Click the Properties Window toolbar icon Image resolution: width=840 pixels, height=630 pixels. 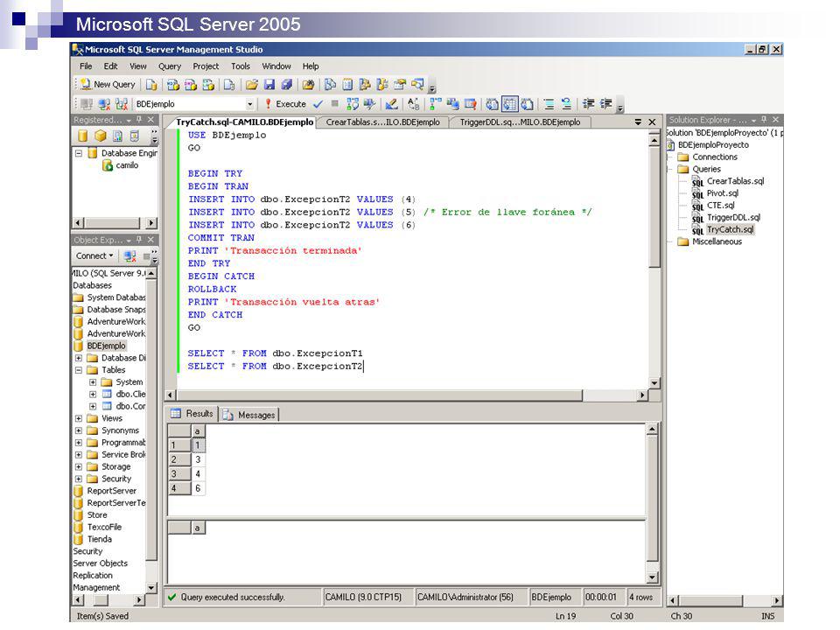pyautogui.click(x=400, y=85)
